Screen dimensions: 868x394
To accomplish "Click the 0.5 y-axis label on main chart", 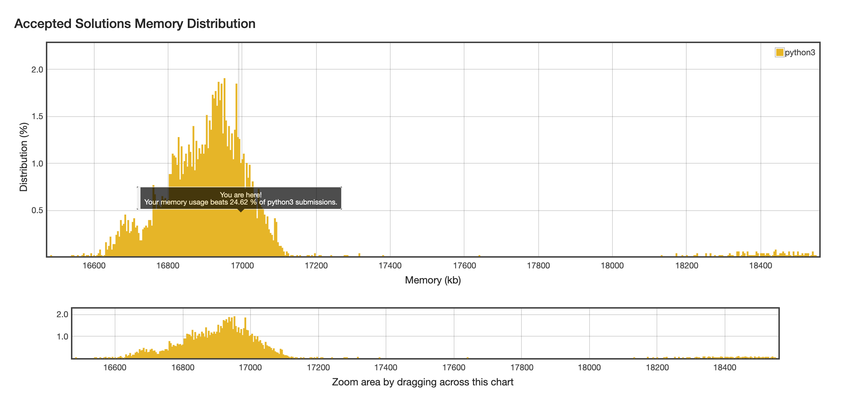I will tap(37, 210).
